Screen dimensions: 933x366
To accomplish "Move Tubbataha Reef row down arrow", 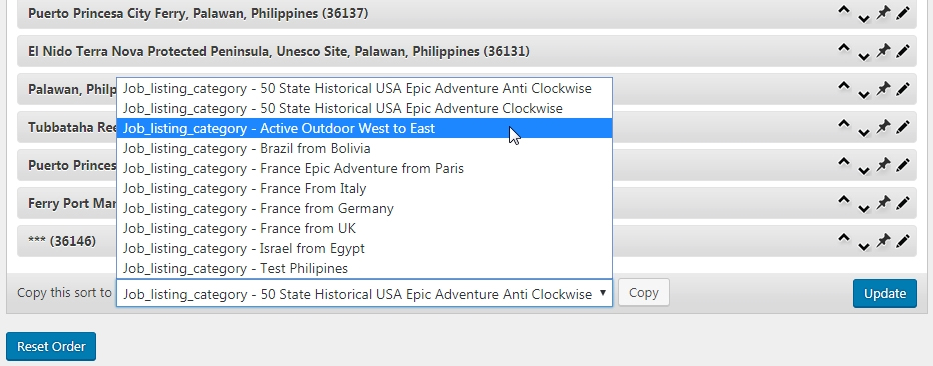I will tap(864, 132).
